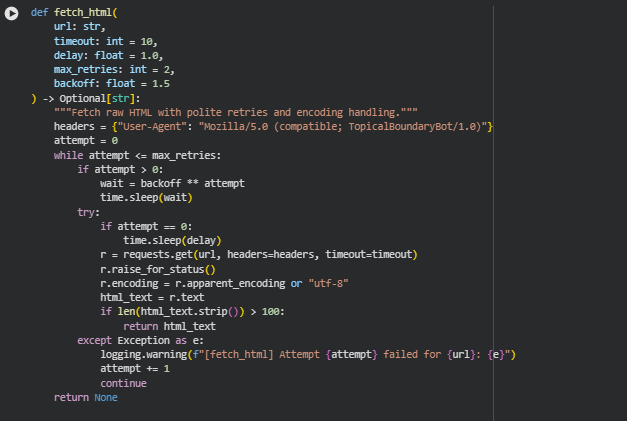The height and width of the screenshot is (421, 627).
Task: Click the function docstring about polite retries
Action: tap(236, 112)
